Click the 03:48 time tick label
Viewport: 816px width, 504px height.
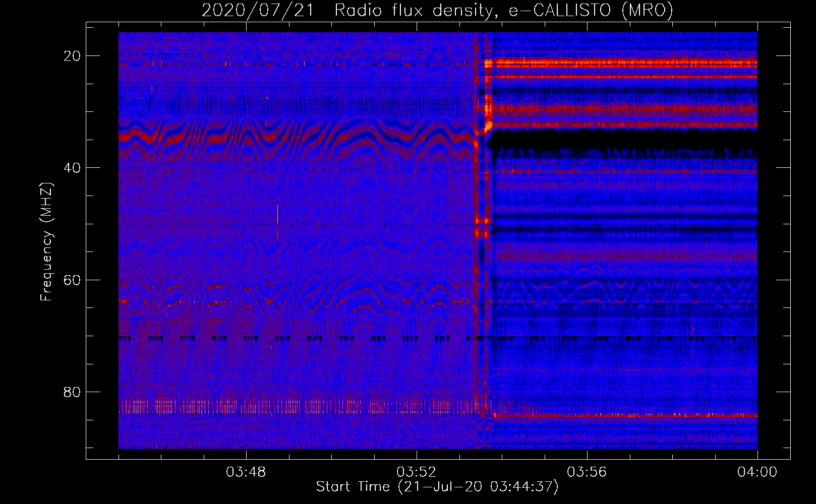pos(246,472)
